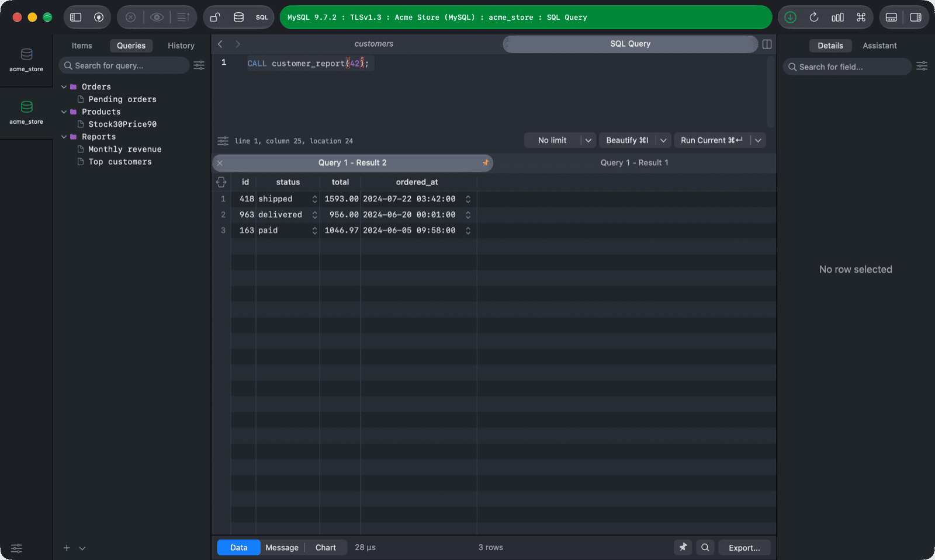Click the split editor pane icon
Viewport: 935px width, 560px height.
pos(767,44)
